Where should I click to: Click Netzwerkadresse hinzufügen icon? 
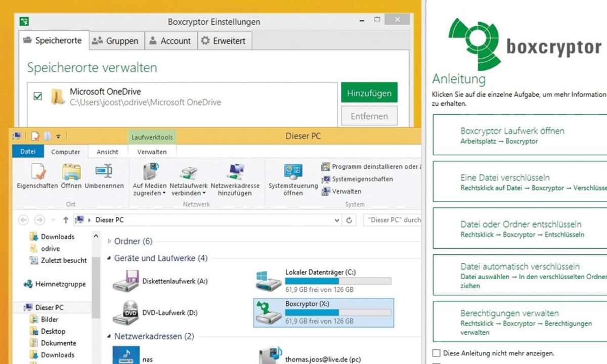tap(235, 172)
